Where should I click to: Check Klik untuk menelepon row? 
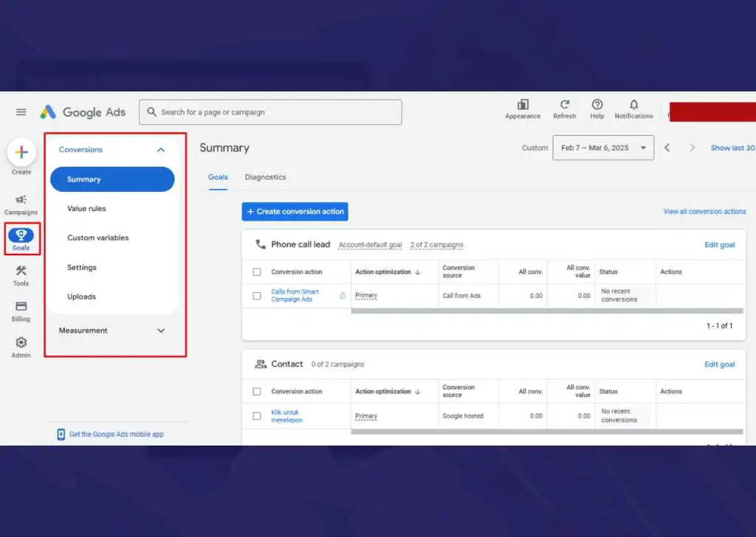click(256, 415)
